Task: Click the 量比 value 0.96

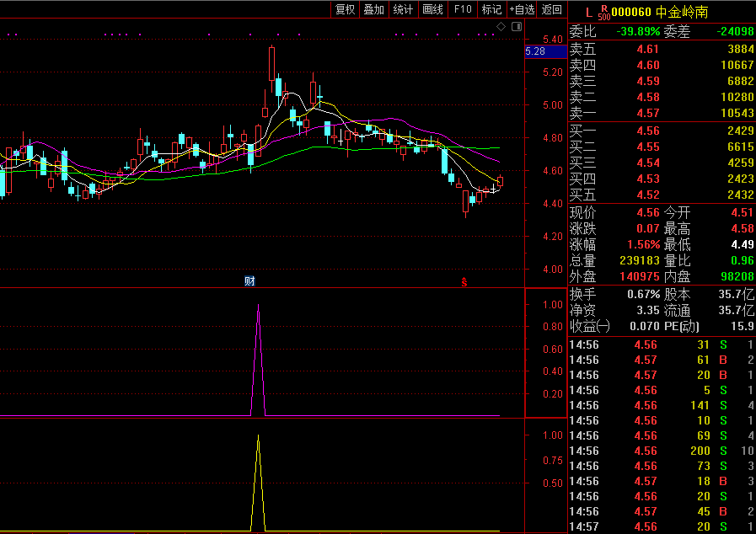Action: click(x=742, y=261)
